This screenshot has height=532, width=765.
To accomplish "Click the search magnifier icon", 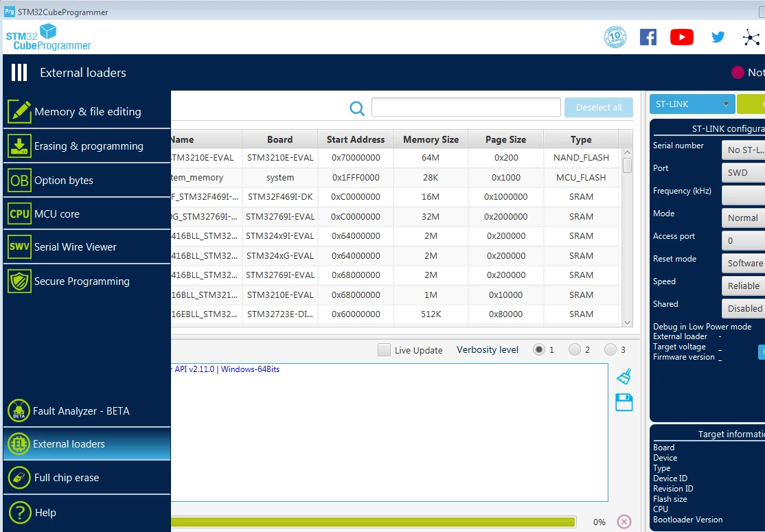I will click(x=357, y=108).
